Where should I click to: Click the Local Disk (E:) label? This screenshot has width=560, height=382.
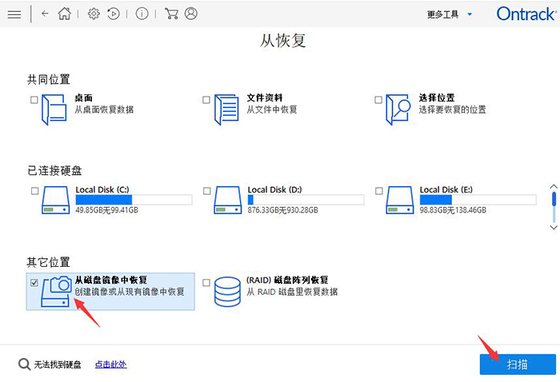click(x=446, y=190)
